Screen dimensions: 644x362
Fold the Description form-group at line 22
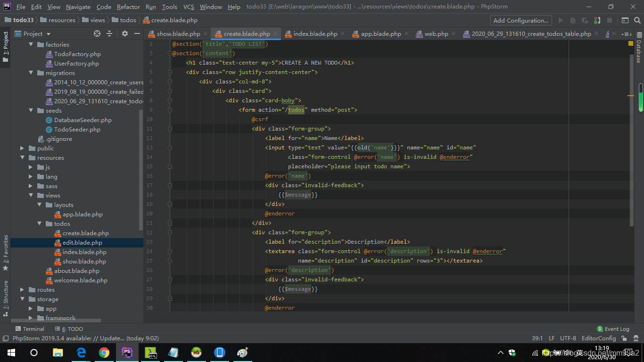click(170, 232)
